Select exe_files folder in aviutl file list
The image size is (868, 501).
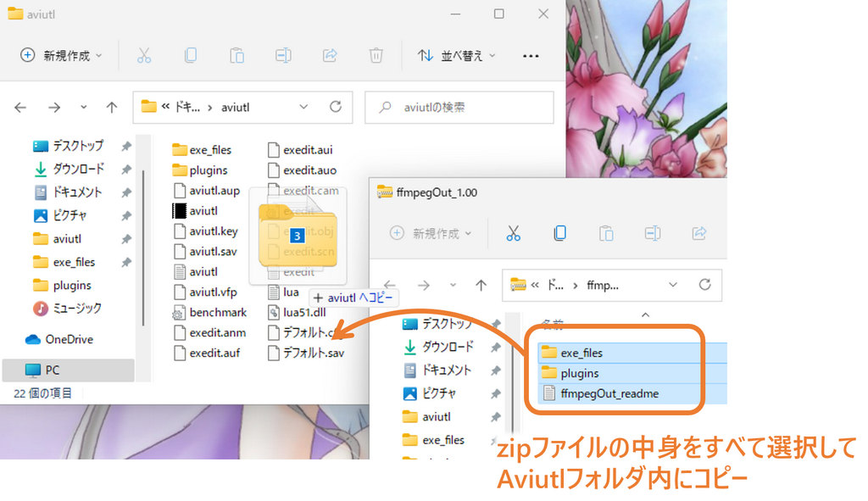point(202,149)
